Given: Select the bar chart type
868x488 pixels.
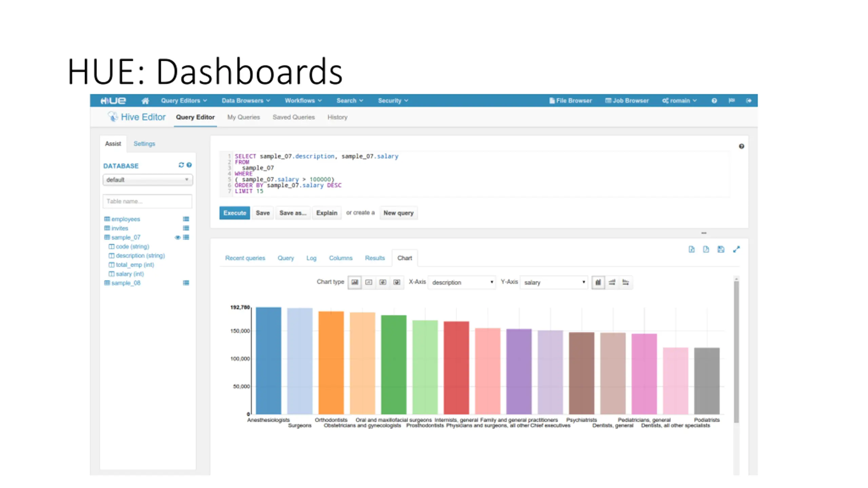Looking at the screenshot, I should tap(355, 282).
